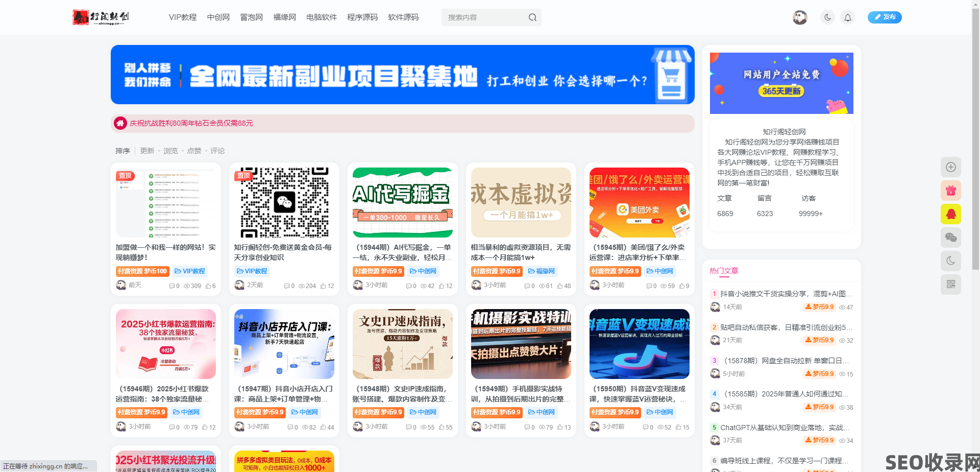Click comment icon on 抖音小店 post
This screenshot has width=980, height=472.
pyautogui.click(x=290, y=428)
